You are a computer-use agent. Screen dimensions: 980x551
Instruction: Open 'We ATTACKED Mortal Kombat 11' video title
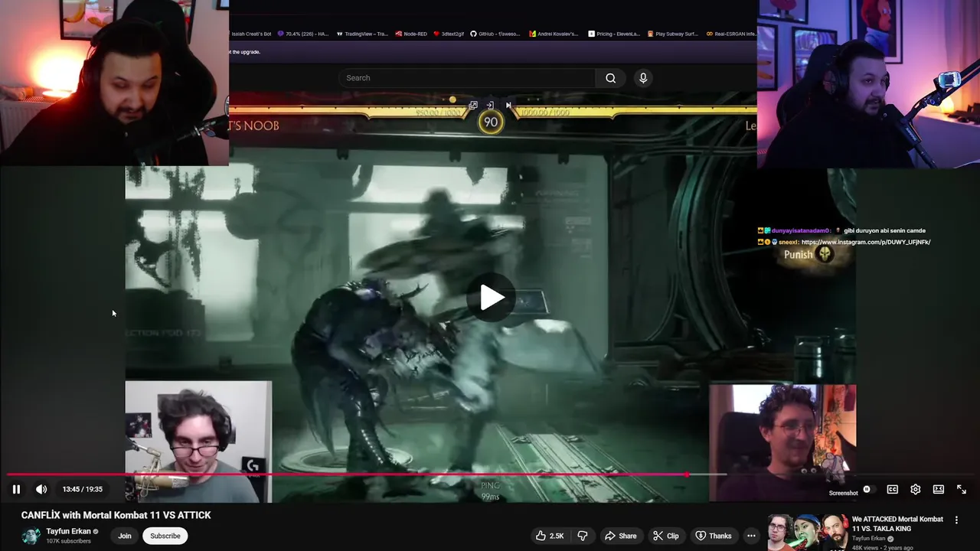coord(897,523)
